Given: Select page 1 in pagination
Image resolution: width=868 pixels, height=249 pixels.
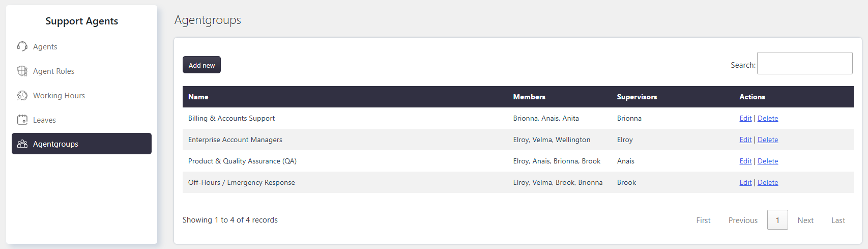Looking at the screenshot, I should 777,220.
